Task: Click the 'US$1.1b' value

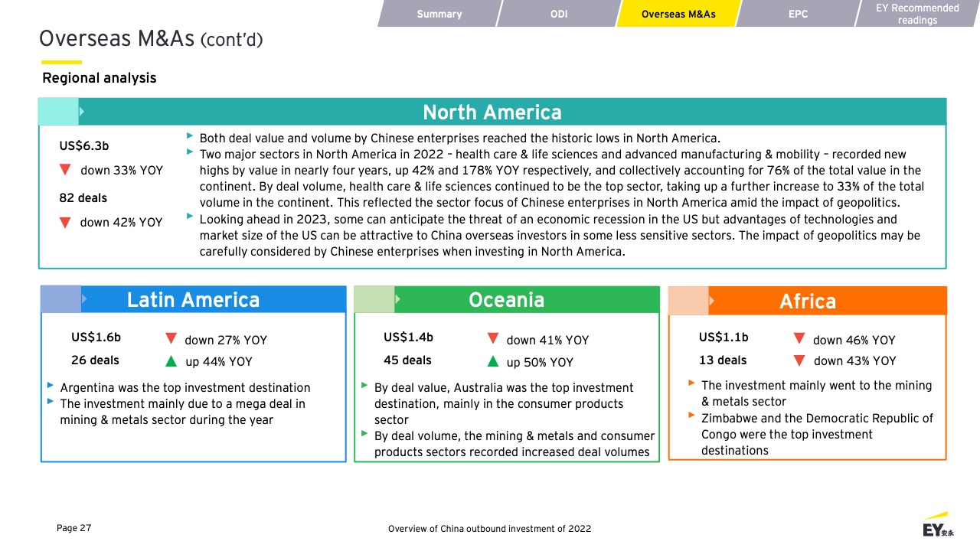Action: click(x=724, y=337)
